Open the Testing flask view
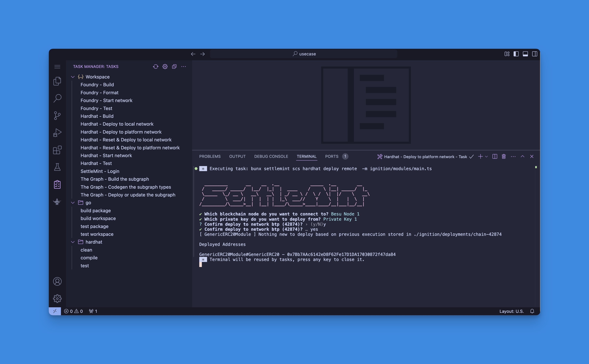The width and height of the screenshot is (589, 364). point(57,167)
